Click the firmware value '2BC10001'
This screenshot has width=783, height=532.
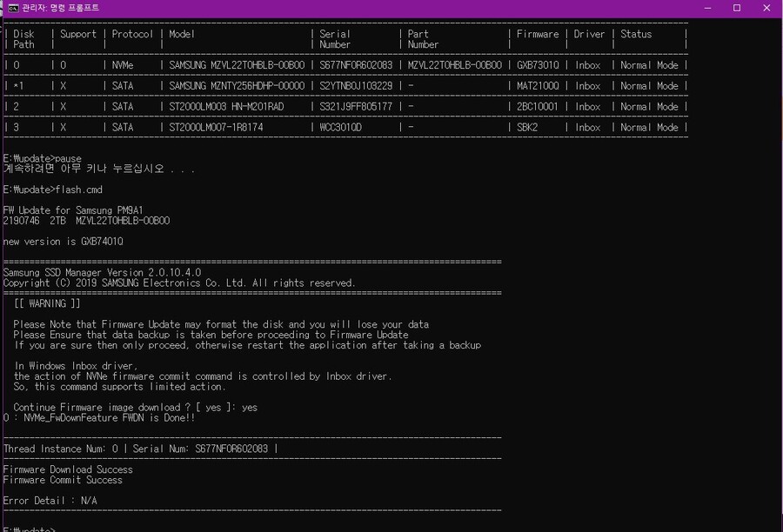[x=538, y=107]
